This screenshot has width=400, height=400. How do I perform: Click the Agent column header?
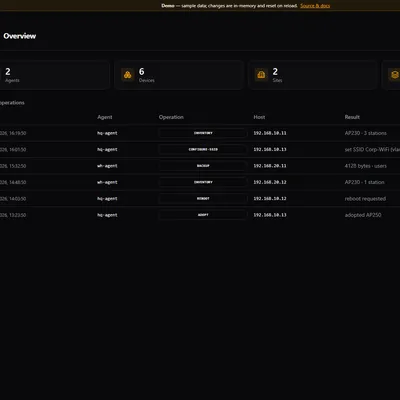(105, 117)
